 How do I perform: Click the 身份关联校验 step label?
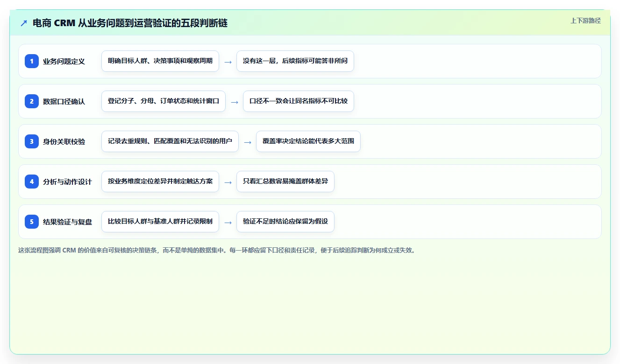(x=64, y=141)
